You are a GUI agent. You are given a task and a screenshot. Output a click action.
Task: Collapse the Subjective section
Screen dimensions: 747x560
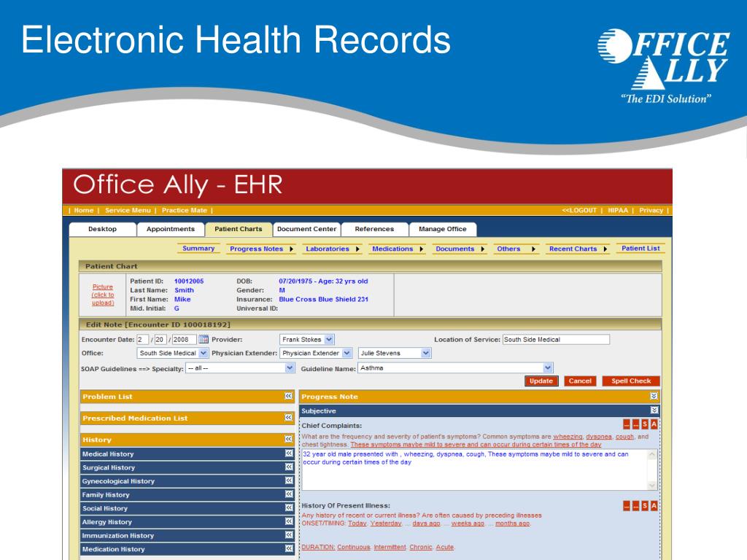tap(654, 410)
